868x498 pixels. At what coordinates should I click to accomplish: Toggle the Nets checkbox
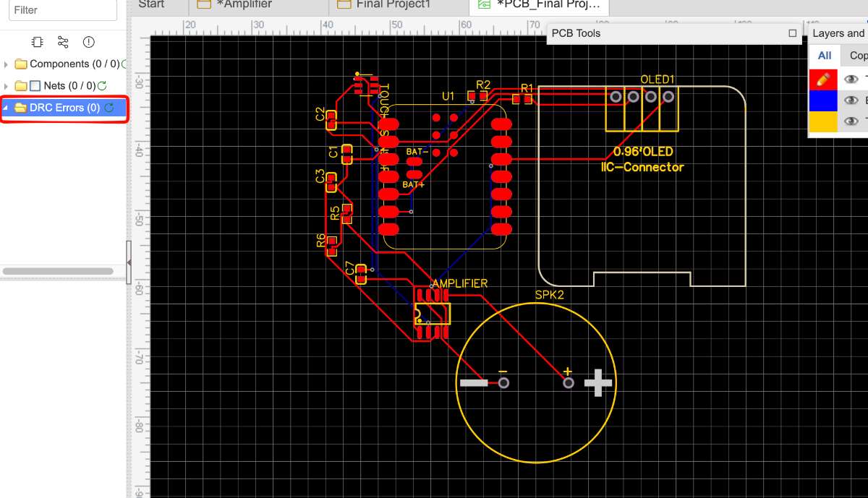[35, 86]
